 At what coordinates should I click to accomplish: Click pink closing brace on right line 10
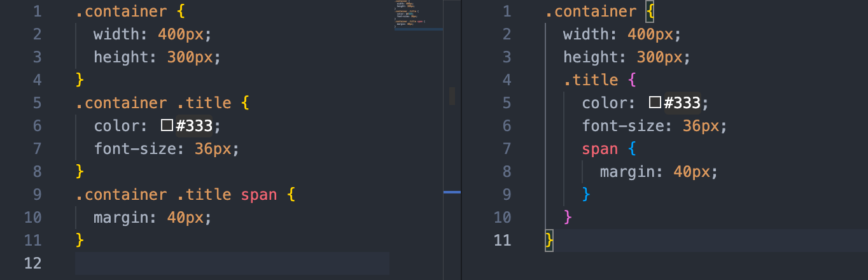[x=568, y=218]
